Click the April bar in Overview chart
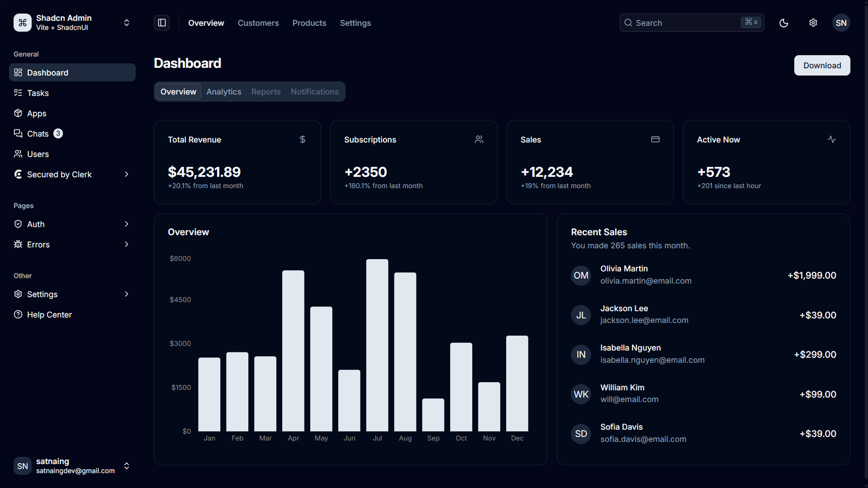This screenshot has width=868, height=488. [293, 351]
